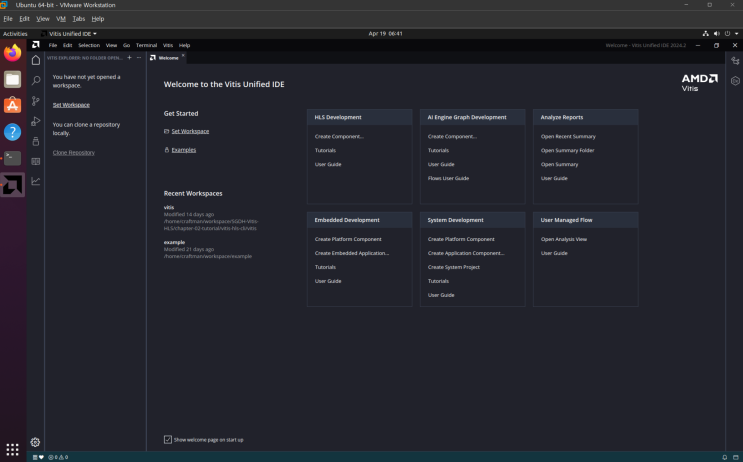Image resolution: width=743 pixels, height=462 pixels.
Task: Click the heart icon in the status bar
Action: click(41, 457)
